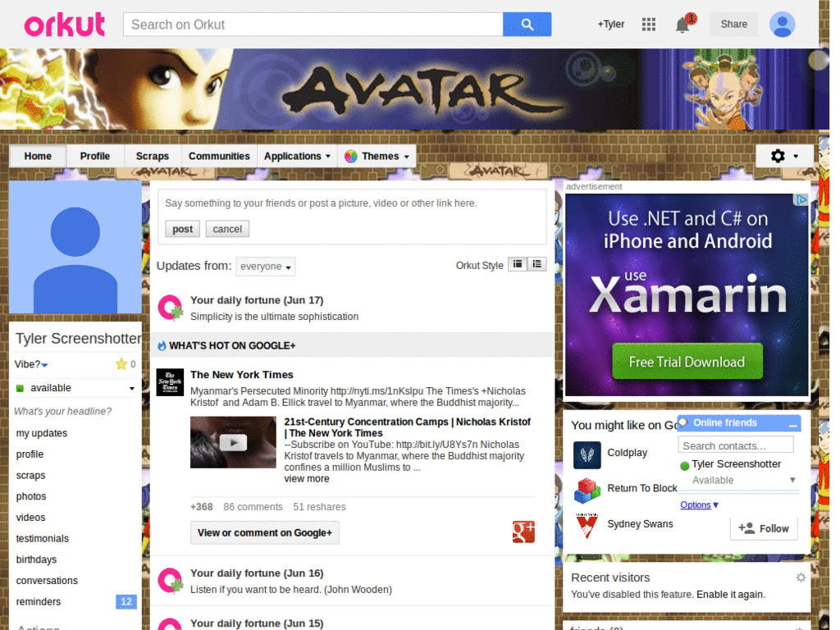Image resolution: width=840 pixels, height=630 pixels.
Task: Click the post button
Action: [x=182, y=229]
